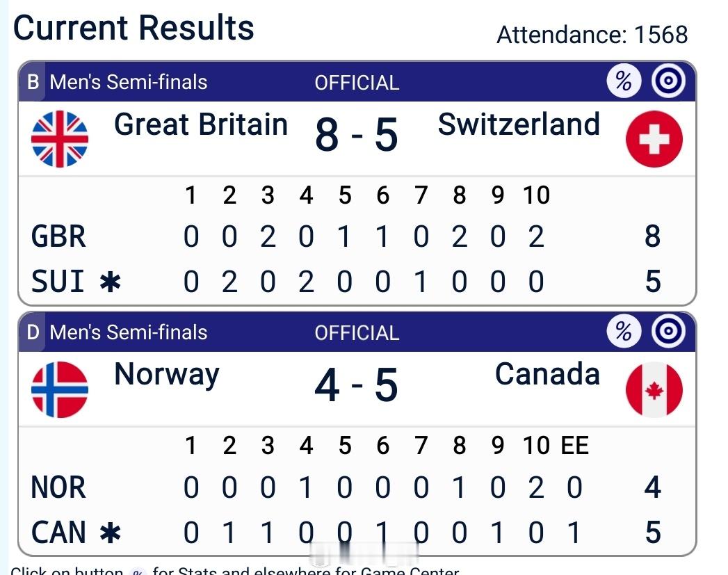The height and width of the screenshot is (575, 728).
Task: Click the GBR linescore row label
Action: tap(58, 237)
